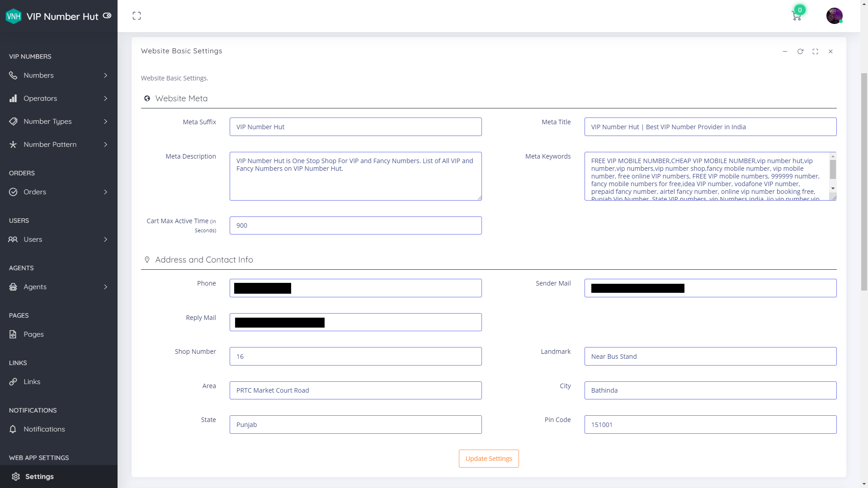Reload the Website Basic Settings card
Screen dimensions: 868x488
pyautogui.click(x=800, y=52)
